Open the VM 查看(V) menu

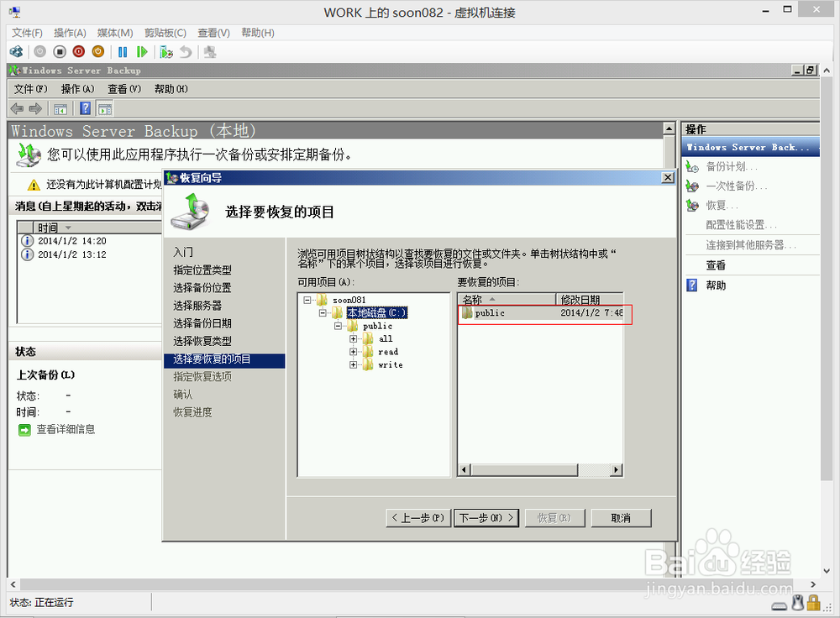[x=213, y=33]
